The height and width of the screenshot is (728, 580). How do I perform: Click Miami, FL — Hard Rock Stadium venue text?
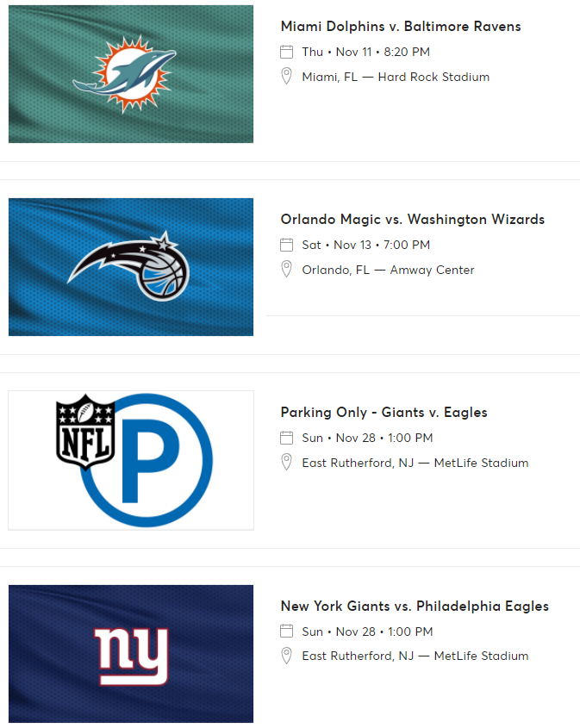coord(396,77)
